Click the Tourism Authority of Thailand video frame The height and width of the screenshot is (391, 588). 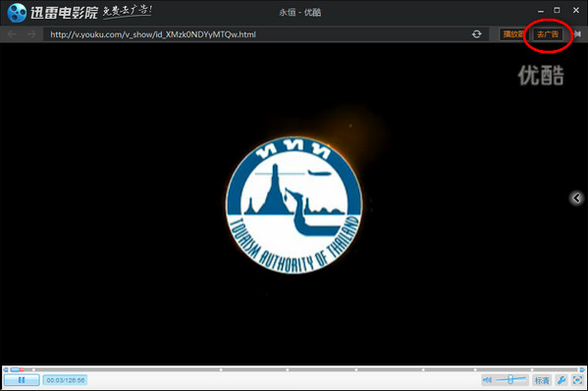(x=294, y=204)
